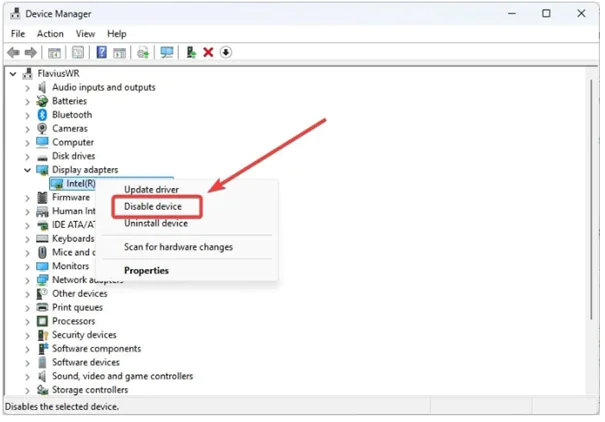This screenshot has height=422, width=605.
Task: Expand the Storage controllers node
Action: click(x=27, y=390)
